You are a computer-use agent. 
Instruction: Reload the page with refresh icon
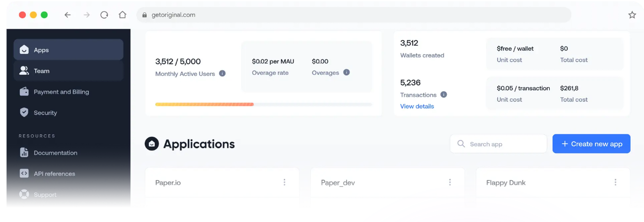[x=104, y=15]
